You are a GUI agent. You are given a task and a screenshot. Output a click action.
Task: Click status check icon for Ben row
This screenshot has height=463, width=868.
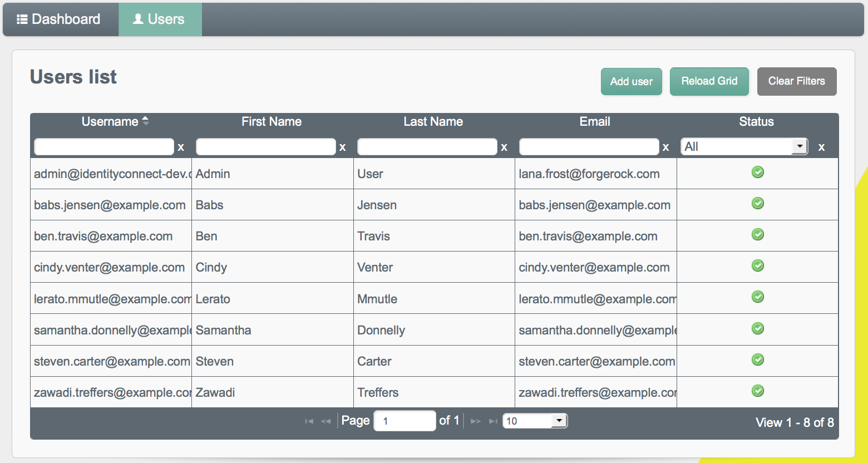[758, 234]
